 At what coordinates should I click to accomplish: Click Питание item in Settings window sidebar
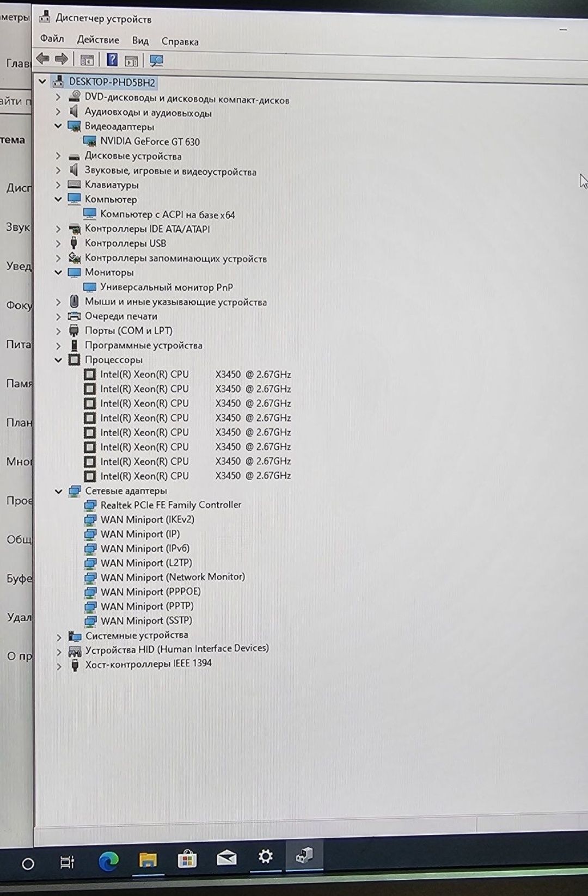coord(19,344)
